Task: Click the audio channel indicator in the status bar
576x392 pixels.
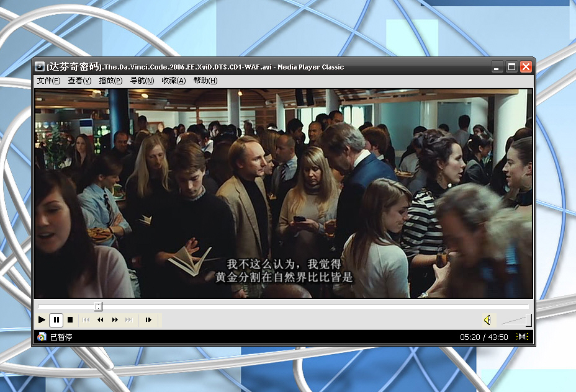Action: pos(522,337)
